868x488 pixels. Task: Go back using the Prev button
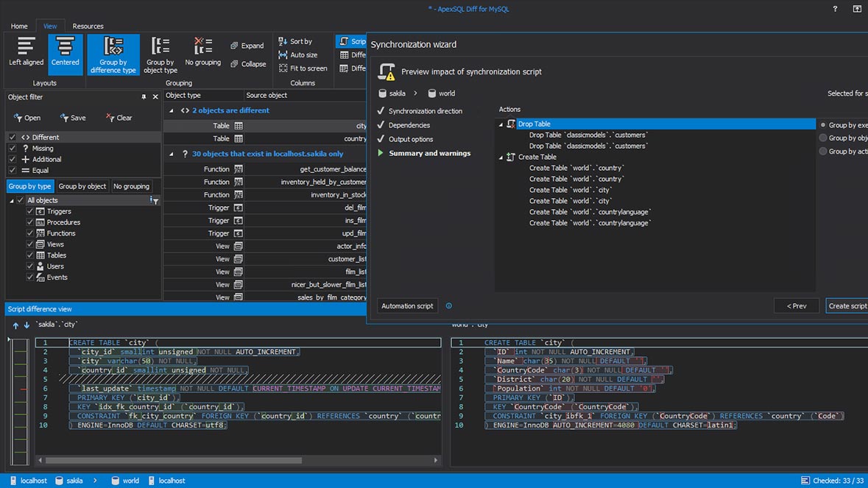pos(797,305)
